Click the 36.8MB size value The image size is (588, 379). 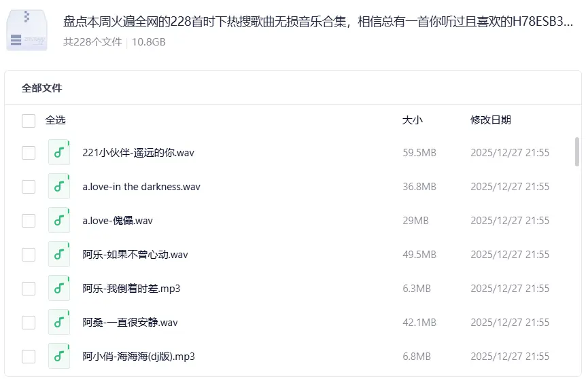pyautogui.click(x=419, y=187)
